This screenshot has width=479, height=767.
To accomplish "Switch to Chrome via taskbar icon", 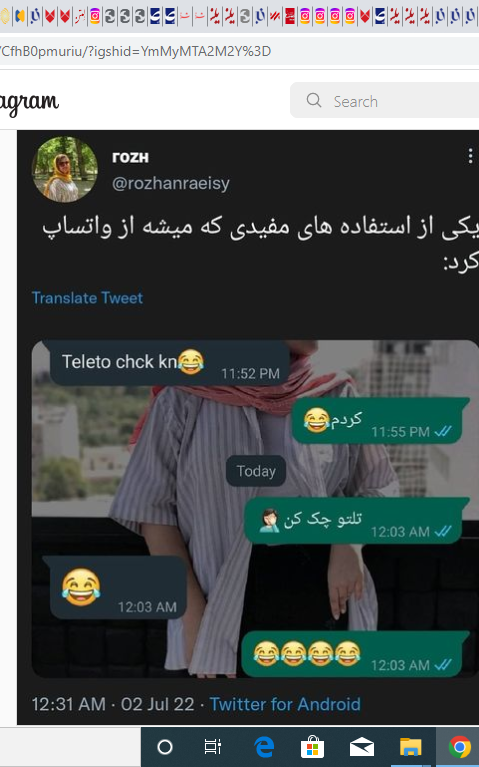I will tap(459, 747).
